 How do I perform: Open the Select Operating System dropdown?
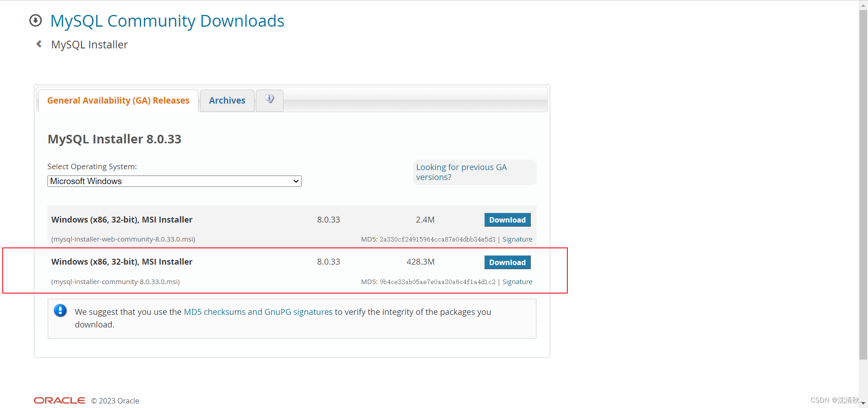[x=174, y=181]
